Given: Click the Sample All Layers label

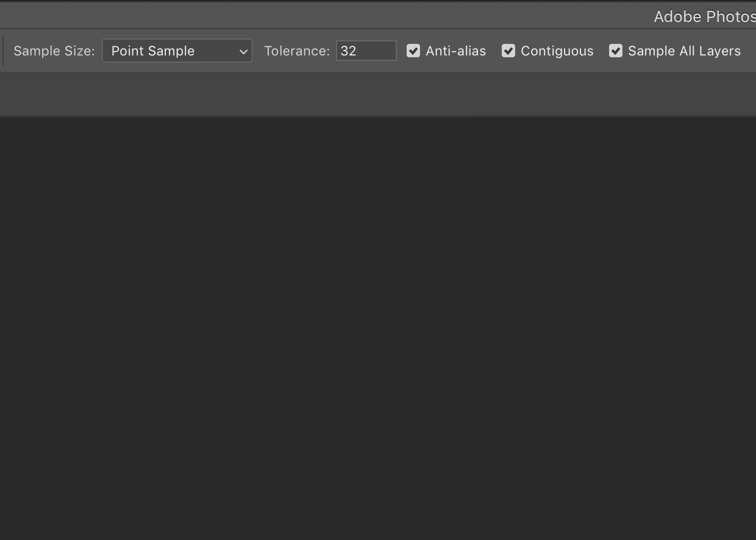Looking at the screenshot, I should coord(683,51).
